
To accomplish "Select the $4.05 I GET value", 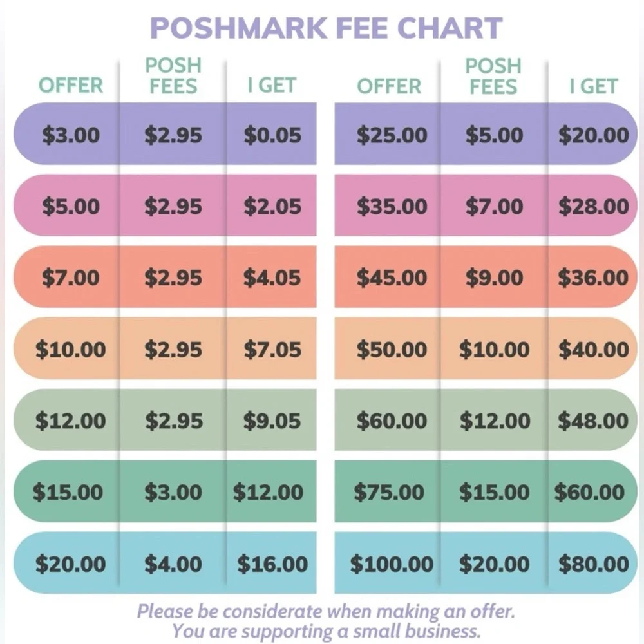I will 272,278.
